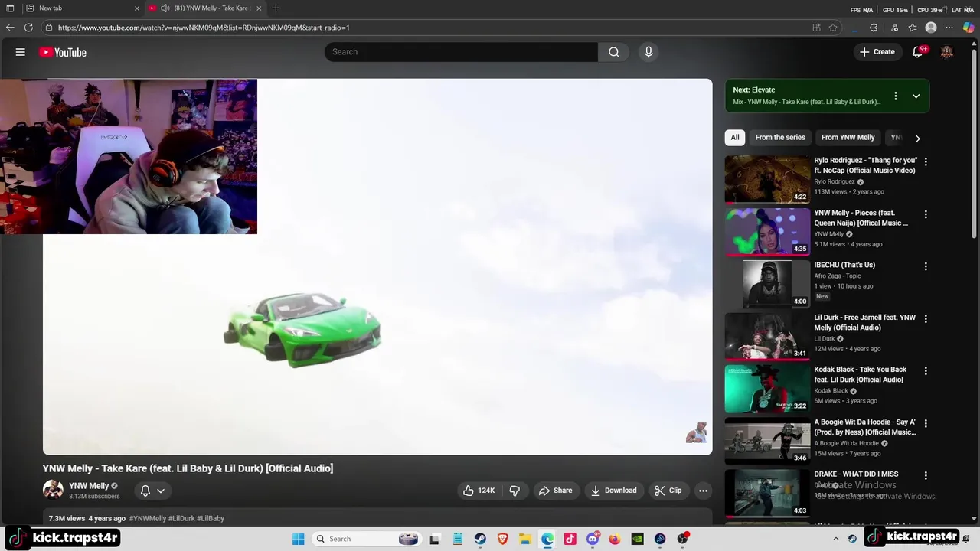Show hidden icons in system tray
This screenshot has height=551, width=980.
(835, 539)
